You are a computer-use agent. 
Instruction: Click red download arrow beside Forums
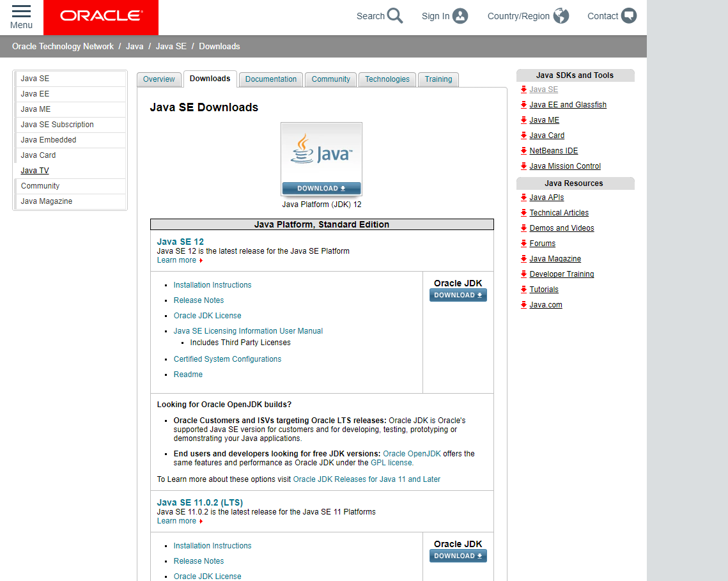pos(523,244)
